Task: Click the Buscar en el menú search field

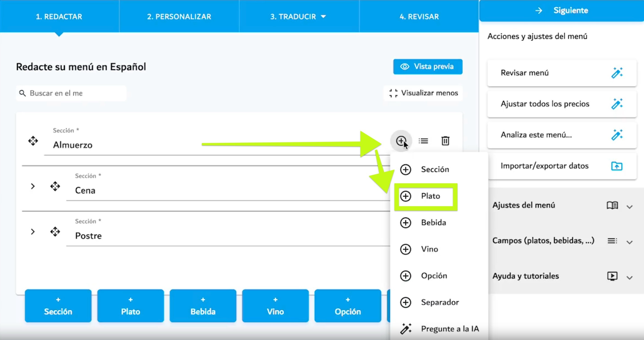Action: 71,93
